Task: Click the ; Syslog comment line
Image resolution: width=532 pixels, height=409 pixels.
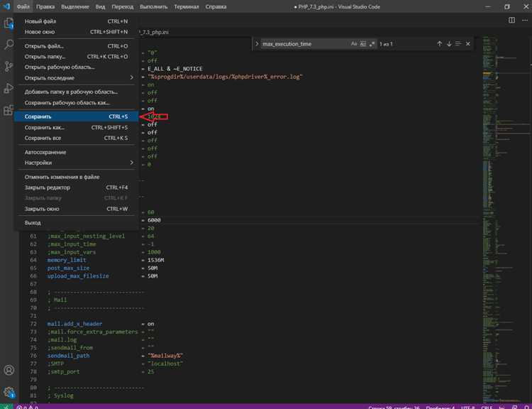Action: click(x=60, y=396)
